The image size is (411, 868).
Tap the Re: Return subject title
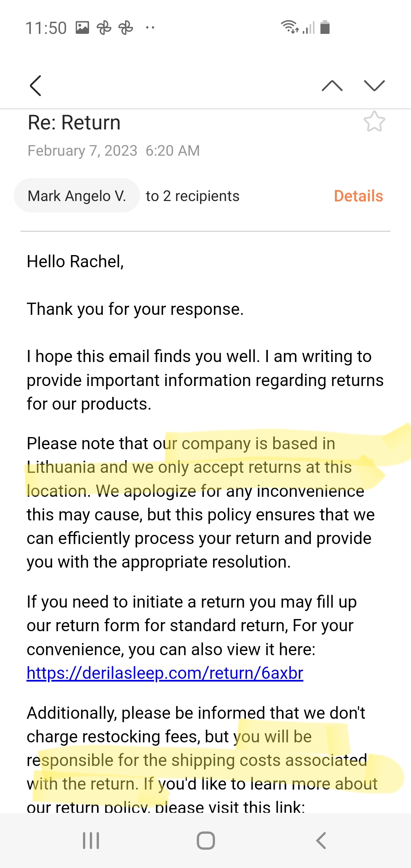click(74, 123)
